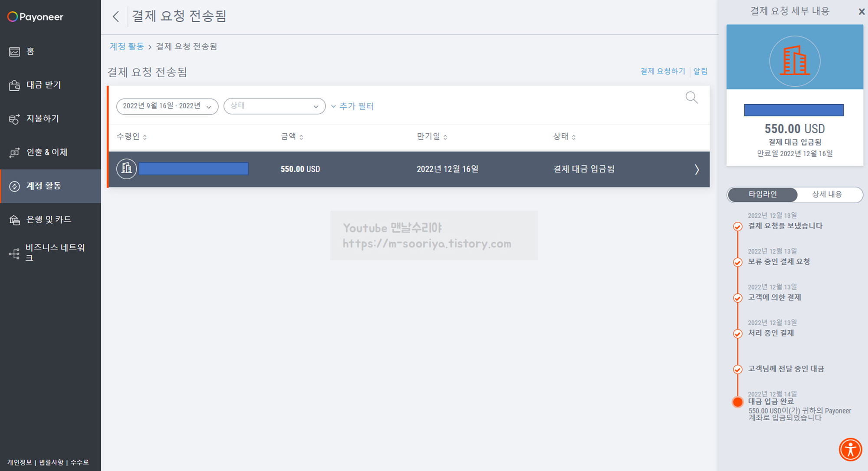Expand 추가 필터 options
This screenshot has height=471, width=868.
pos(352,106)
